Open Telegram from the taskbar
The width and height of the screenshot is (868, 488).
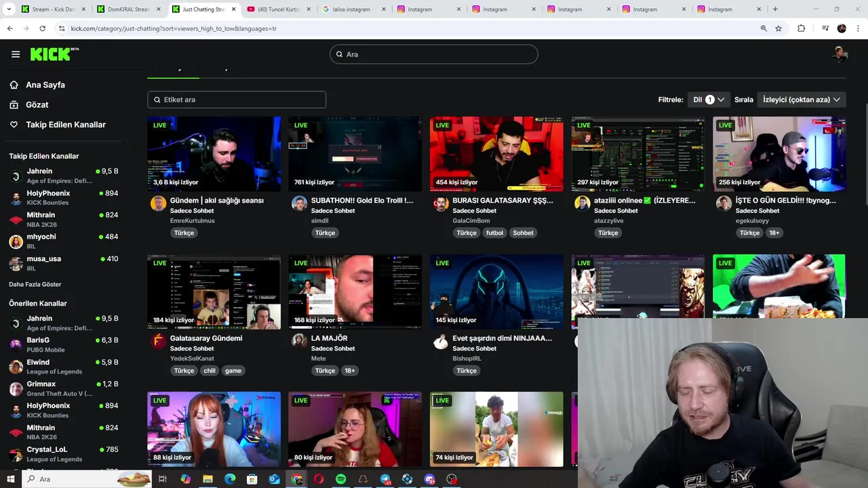click(x=385, y=479)
